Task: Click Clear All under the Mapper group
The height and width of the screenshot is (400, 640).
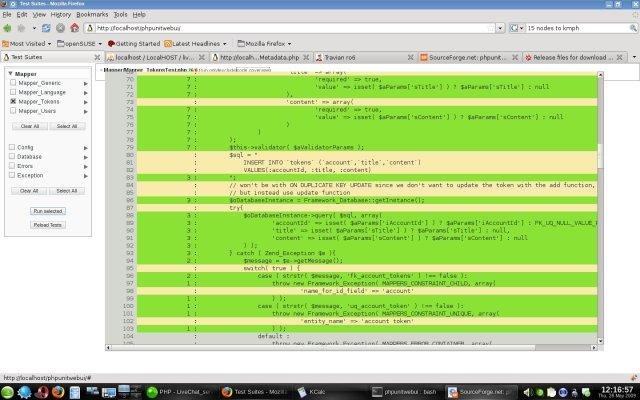Action: [x=30, y=126]
